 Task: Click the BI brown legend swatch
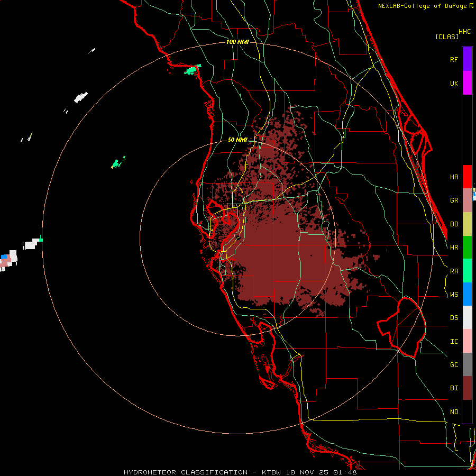[x=467, y=388]
